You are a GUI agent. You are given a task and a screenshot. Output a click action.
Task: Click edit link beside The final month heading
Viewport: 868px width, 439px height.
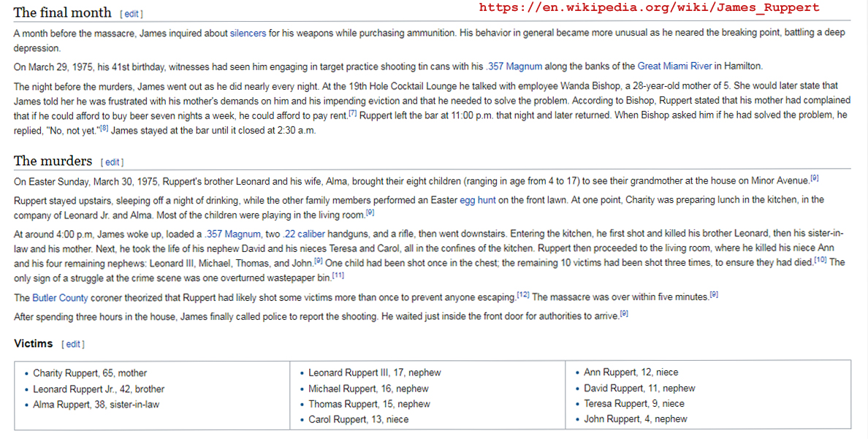click(x=132, y=14)
